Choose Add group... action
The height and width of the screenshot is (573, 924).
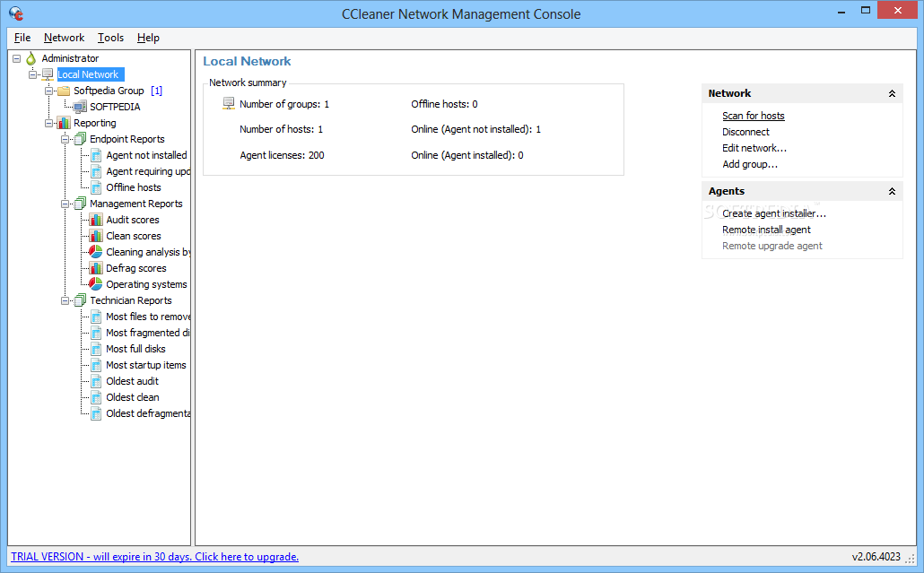(750, 164)
